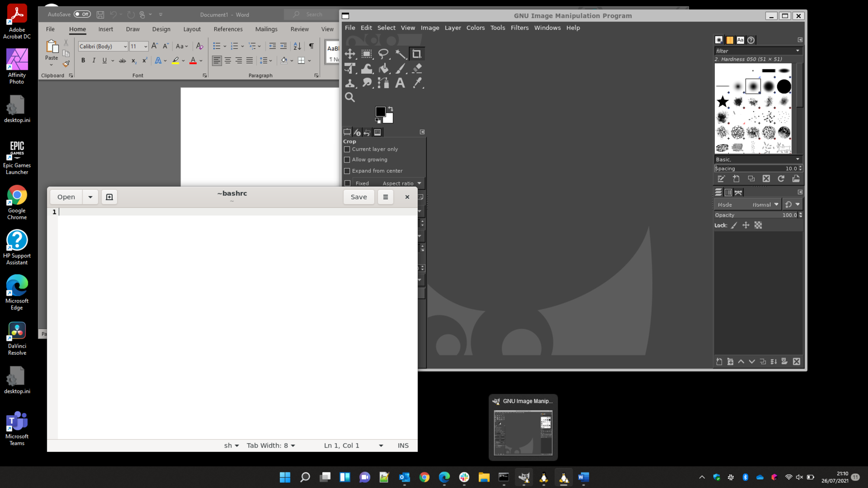Open sh language dropdown in status bar

tap(231, 446)
